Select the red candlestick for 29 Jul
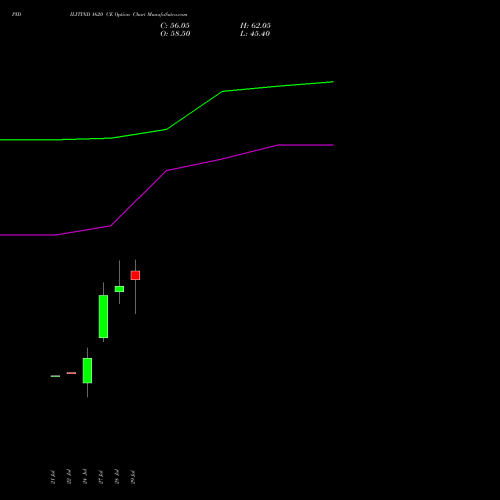The image size is (500, 500). [135, 275]
